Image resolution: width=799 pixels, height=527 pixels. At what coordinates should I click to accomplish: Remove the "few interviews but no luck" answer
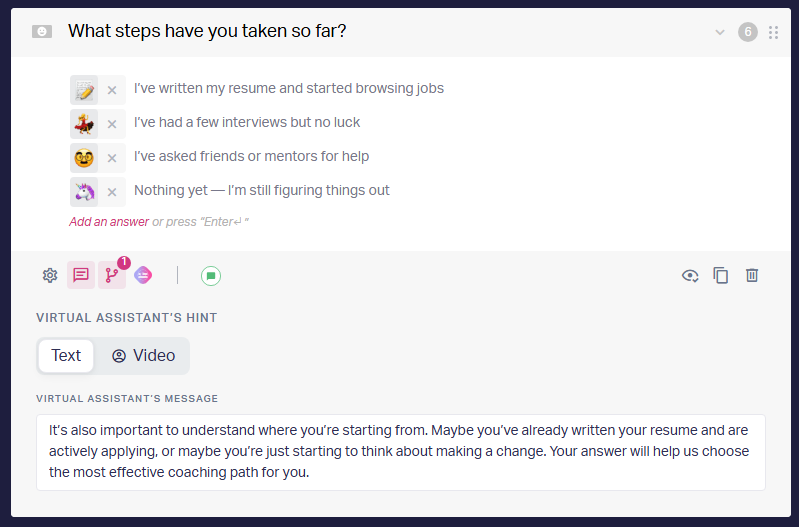(112, 124)
